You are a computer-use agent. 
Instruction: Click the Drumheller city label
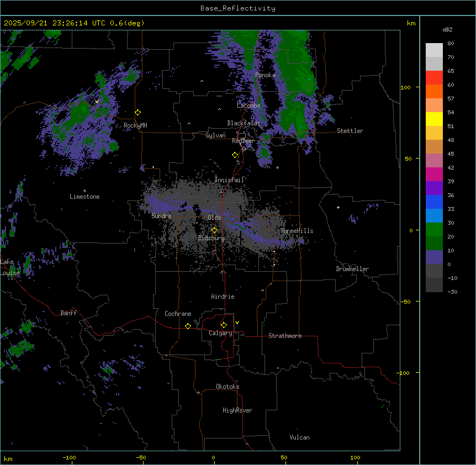coord(352,269)
